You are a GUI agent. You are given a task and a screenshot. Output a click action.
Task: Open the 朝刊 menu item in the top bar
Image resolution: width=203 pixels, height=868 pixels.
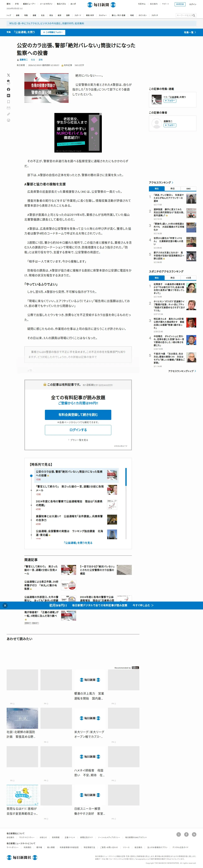pos(8,4)
